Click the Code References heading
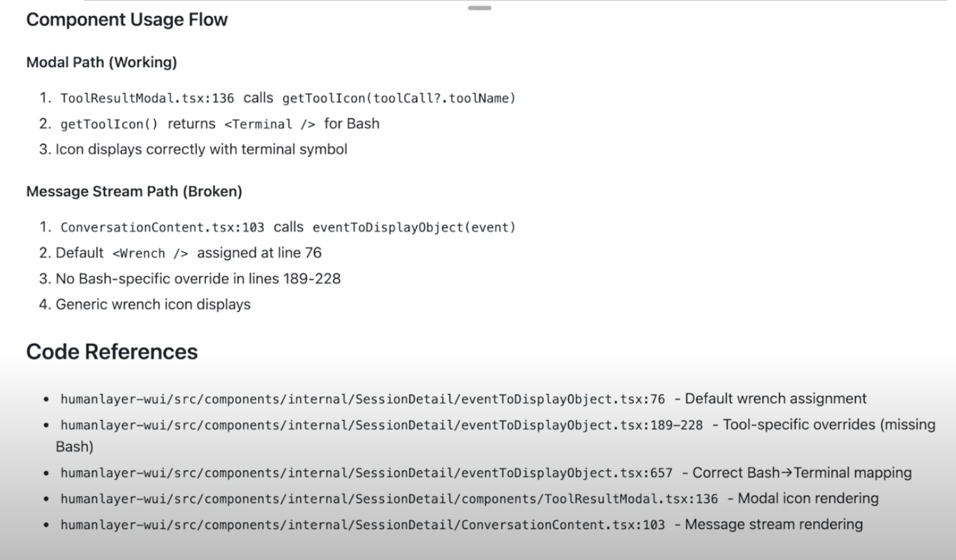This screenshot has height=560, width=956. tap(112, 352)
